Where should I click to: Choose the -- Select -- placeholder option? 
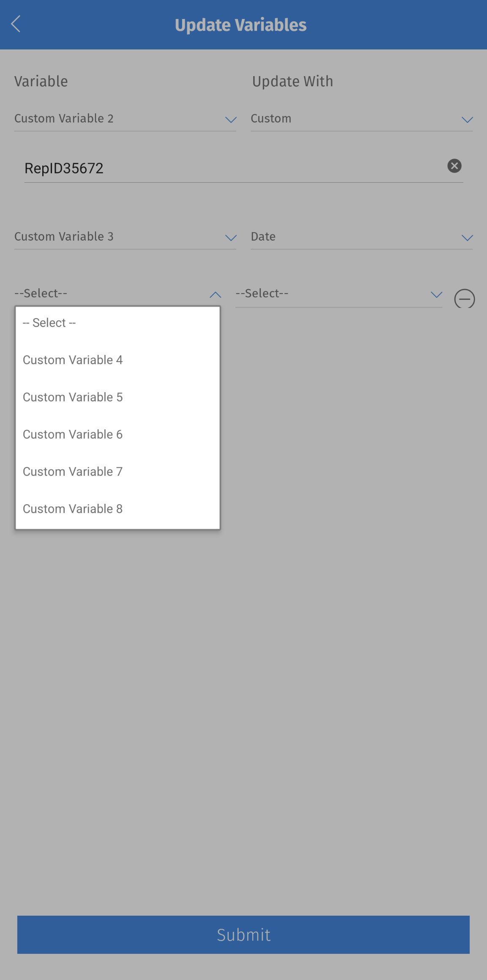tap(49, 322)
